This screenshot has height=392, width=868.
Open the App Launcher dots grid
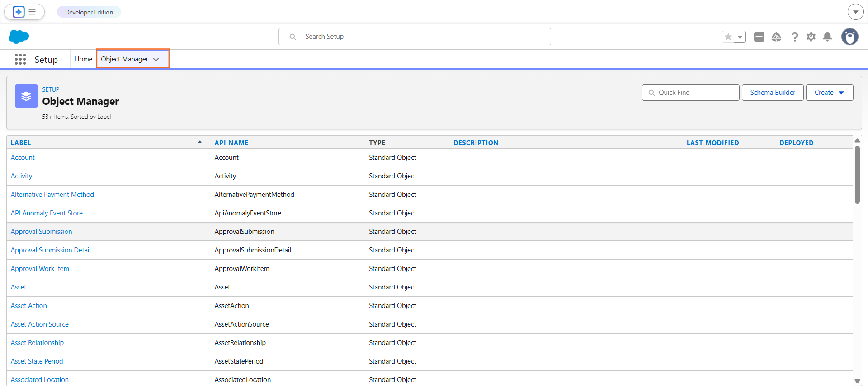pyautogui.click(x=20, y=59)
